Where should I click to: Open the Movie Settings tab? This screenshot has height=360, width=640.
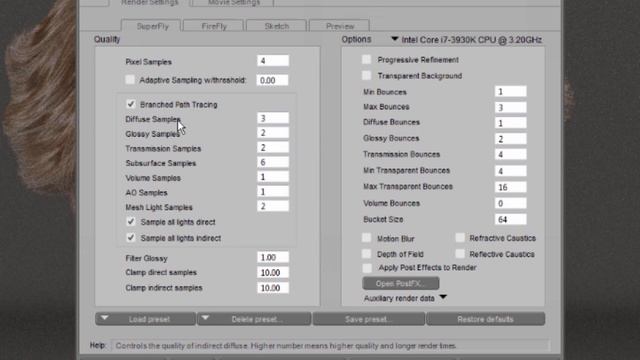233,3
